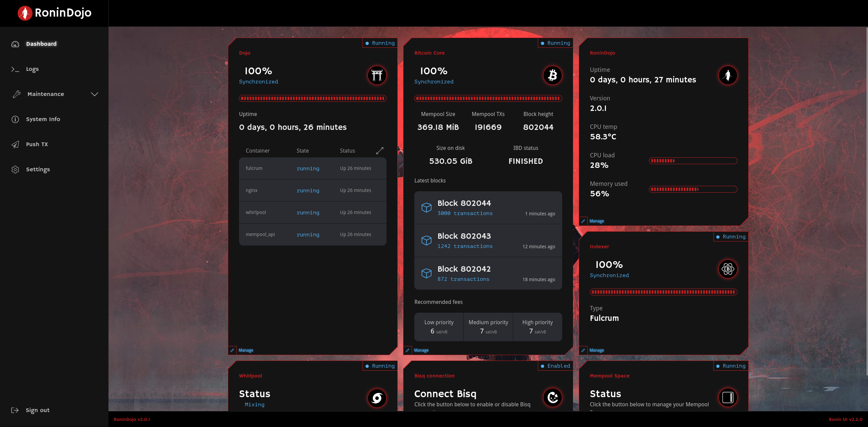Click the Bitcoin Core logo icon
868x427 pixels.
tap(552, 75)
